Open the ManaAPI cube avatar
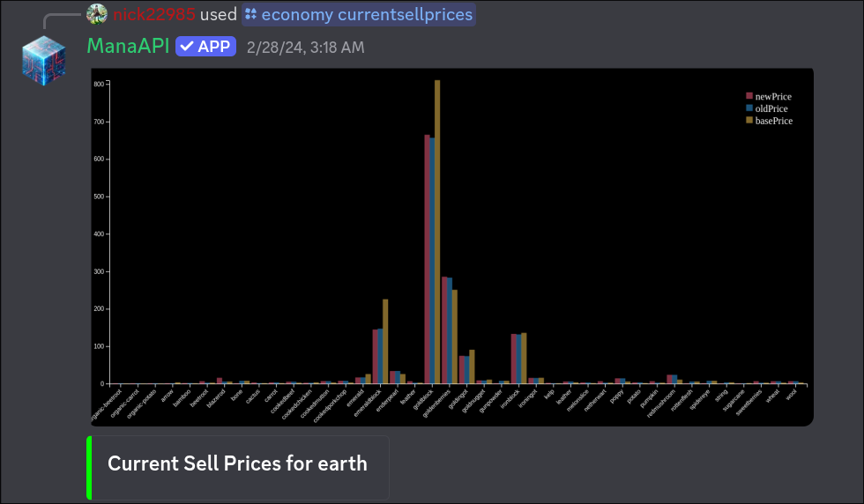The image size is (864, 504). coord(44,62)
